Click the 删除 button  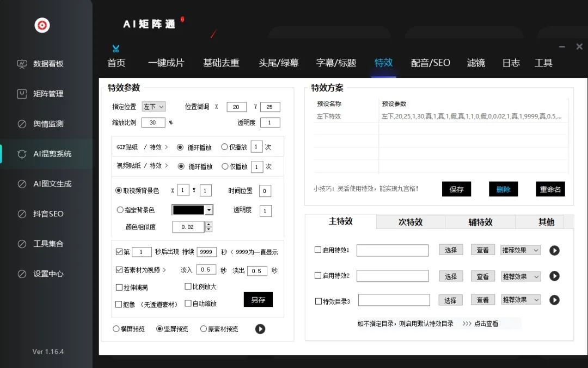(x=503, y=189)
